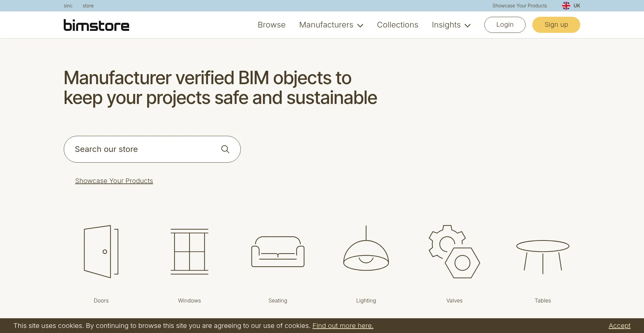Open the Seating category via sofa icon
The height and width of the screenshot is (333, 644).
[x=277, y=252]
